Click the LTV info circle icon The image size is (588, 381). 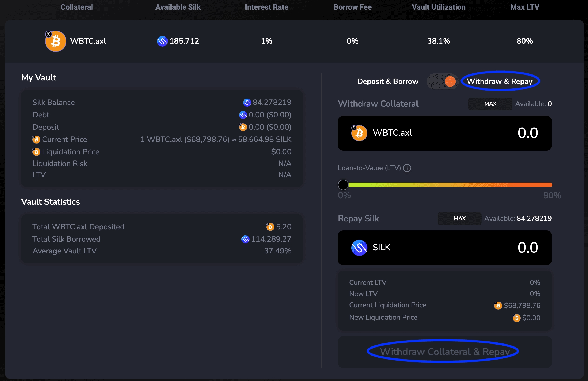click(407, 168)
